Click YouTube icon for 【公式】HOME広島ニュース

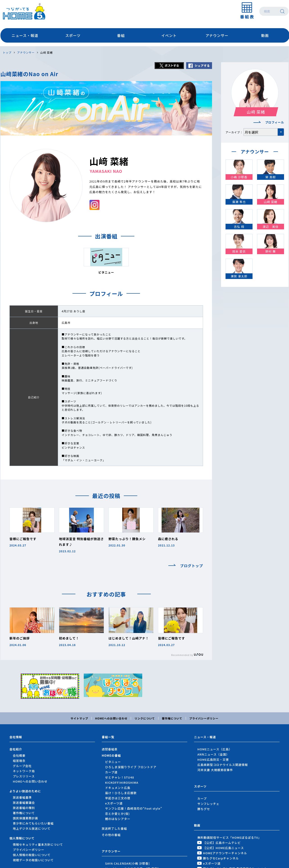(199, 848)
